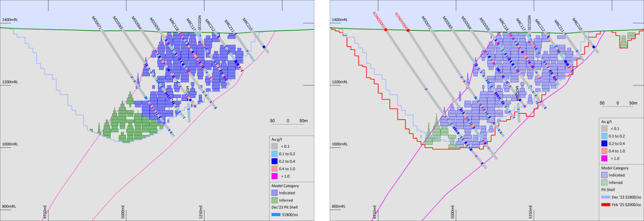Click the Model Category heading in right legend
Viewport: 644px width, 221px height.
coord(615,168)
